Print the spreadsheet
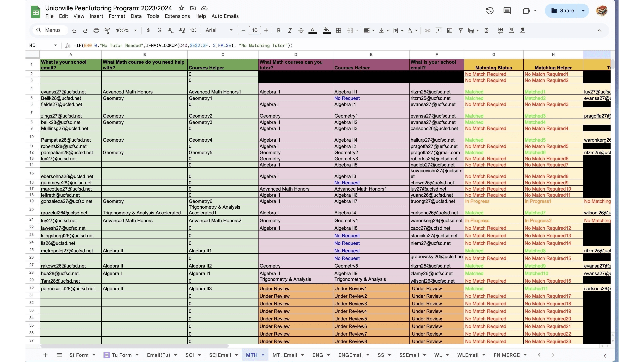The width and height of the screenshot is (644, 362). pos(96,30)
